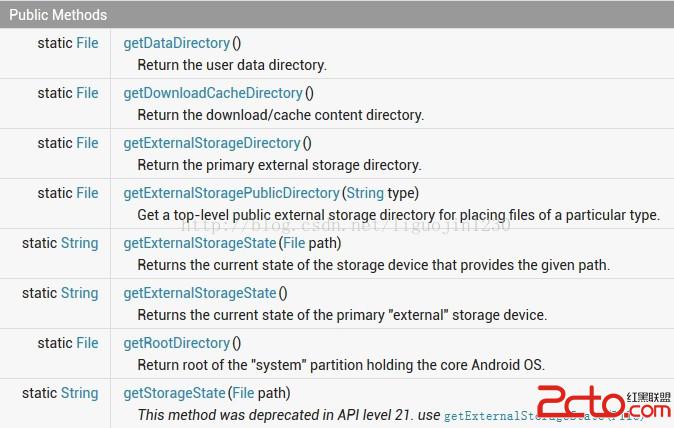Click the getExternalStorageState link with no parameters
Image resolution: width=674 pixels, height=428 pixels.
(199, 293)
